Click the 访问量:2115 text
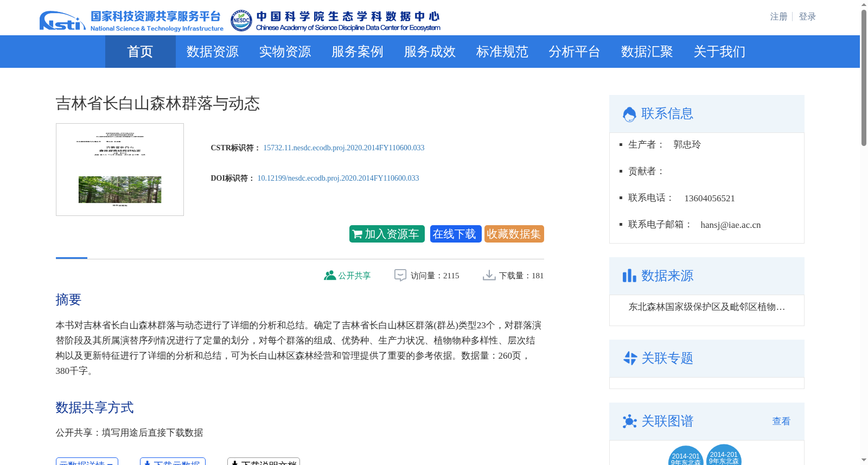Viewport: 868px width, 465px height. click(435, 276)
